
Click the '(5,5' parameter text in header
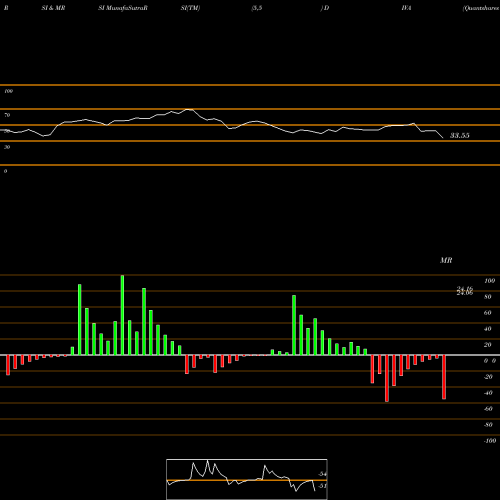257,8
